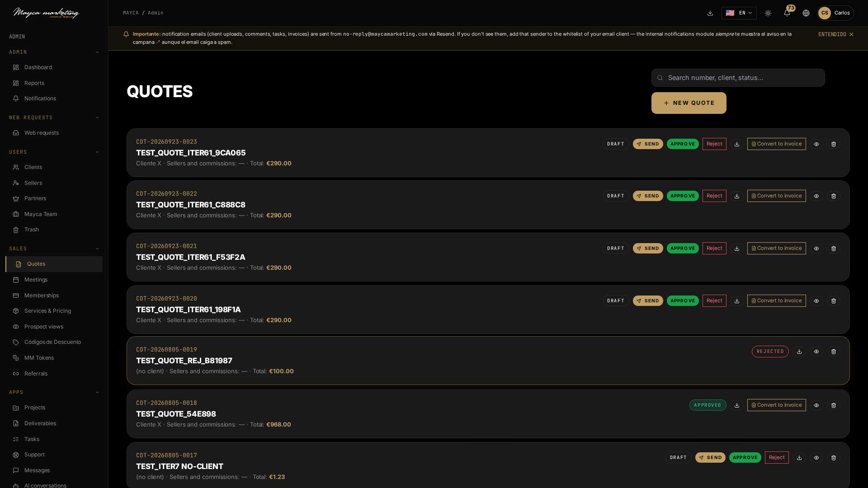
Task: View quote COT-20260923-0023 with the eye icon
Action: 816,144
